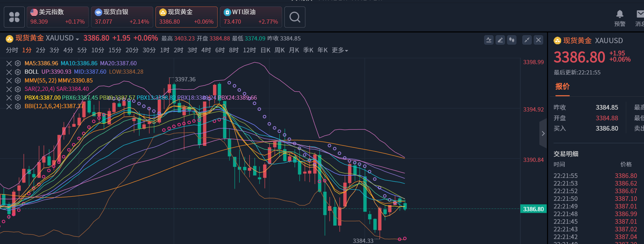The image size is (644, 244).
Task: Select trade row at 22:21:45
Action: tap(596, 221)
